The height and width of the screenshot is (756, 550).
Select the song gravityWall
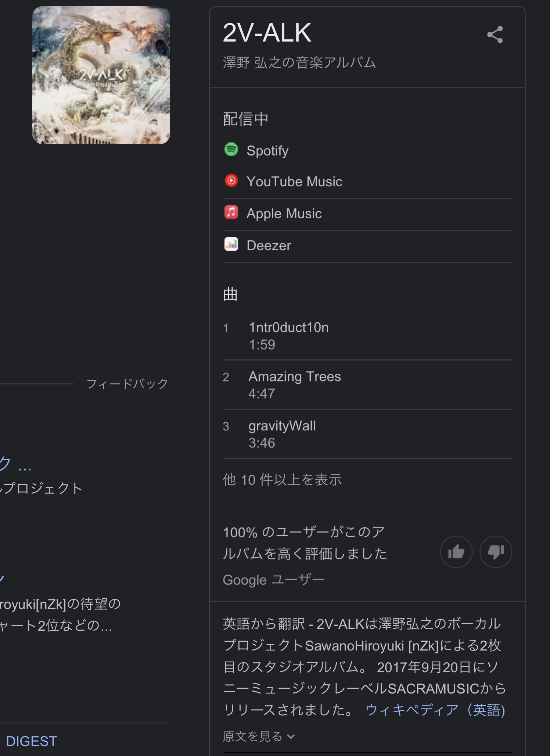tap(282, 426)
